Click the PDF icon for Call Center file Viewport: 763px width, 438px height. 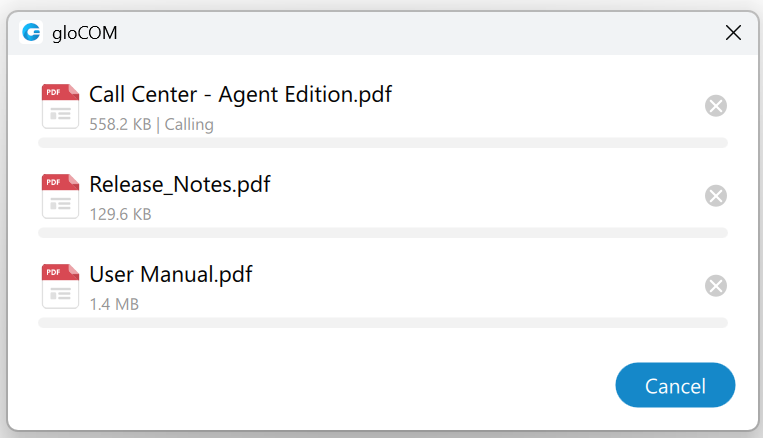[x=60, y=106]
